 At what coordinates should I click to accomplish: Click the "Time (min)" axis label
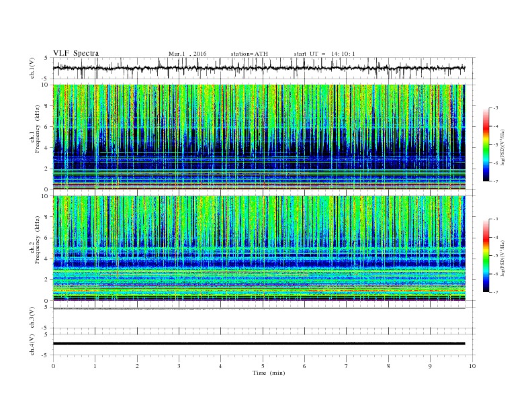(x=269, y=373)
